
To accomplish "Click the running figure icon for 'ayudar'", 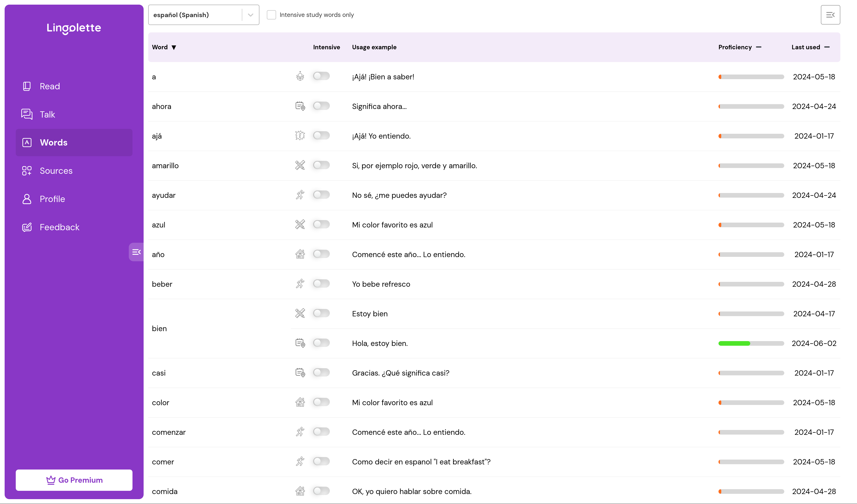I will [x=300, y=195].
